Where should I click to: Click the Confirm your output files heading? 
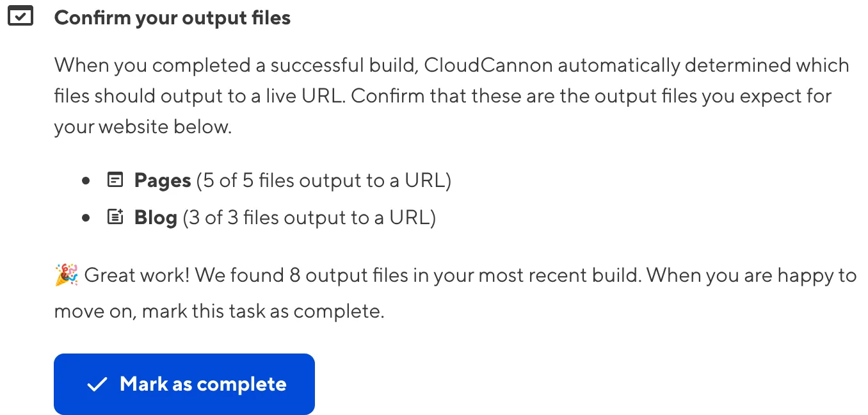pyautogui.click(x=172, y=17)
